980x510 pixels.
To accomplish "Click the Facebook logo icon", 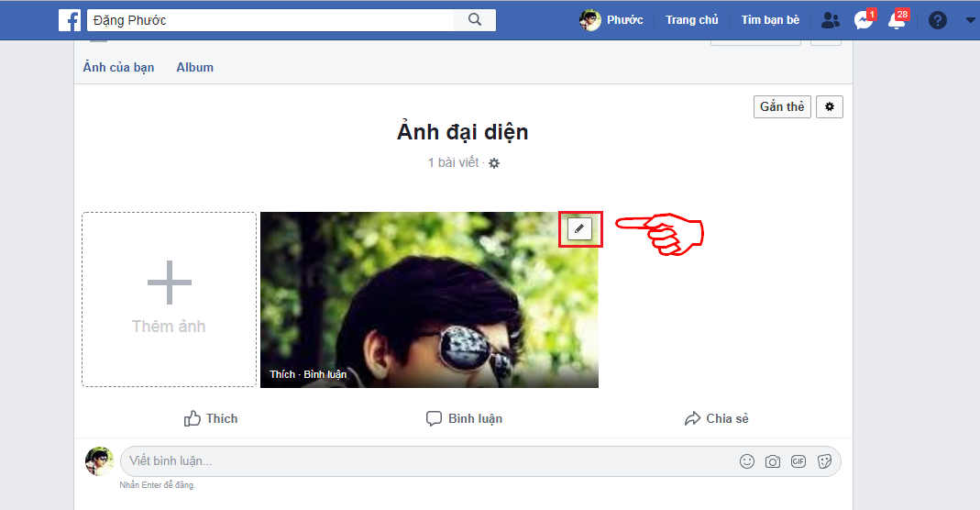I will [x=70, y=20].
